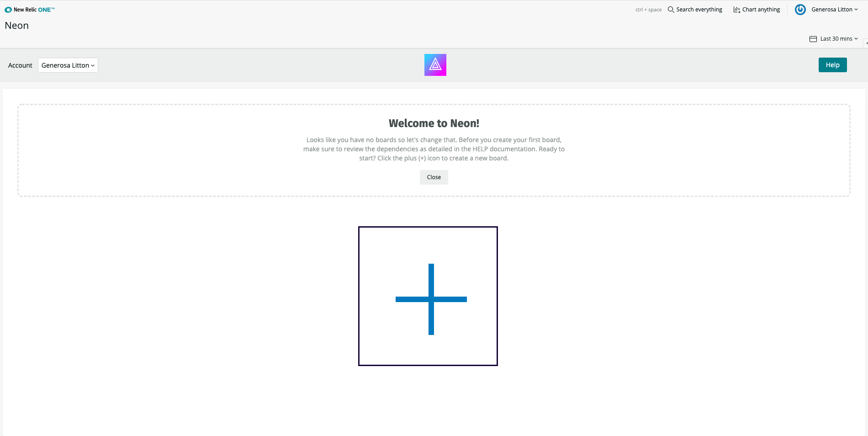This screenshot has width=868, height=436.
Task: Close the Welcome to Neon message
Action: coord(434,177)
